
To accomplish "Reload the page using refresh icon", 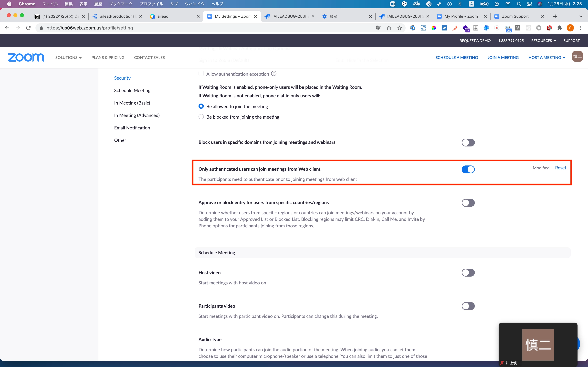I will (28, 28).
